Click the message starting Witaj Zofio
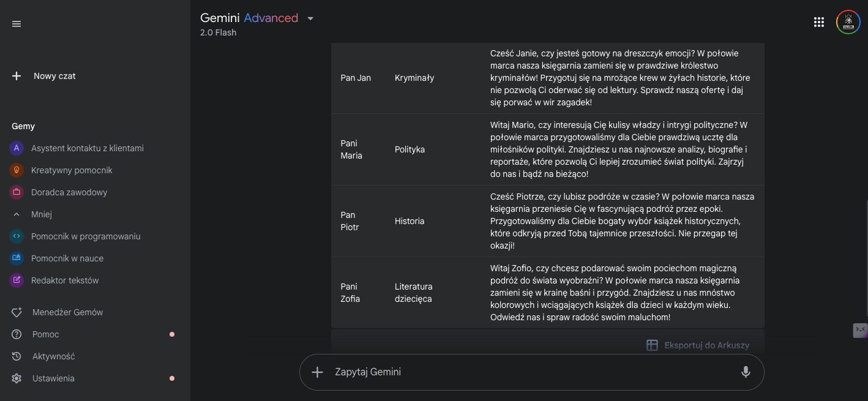Image resolution: width=868 pixels, height=401 pixels. (615, 293)
